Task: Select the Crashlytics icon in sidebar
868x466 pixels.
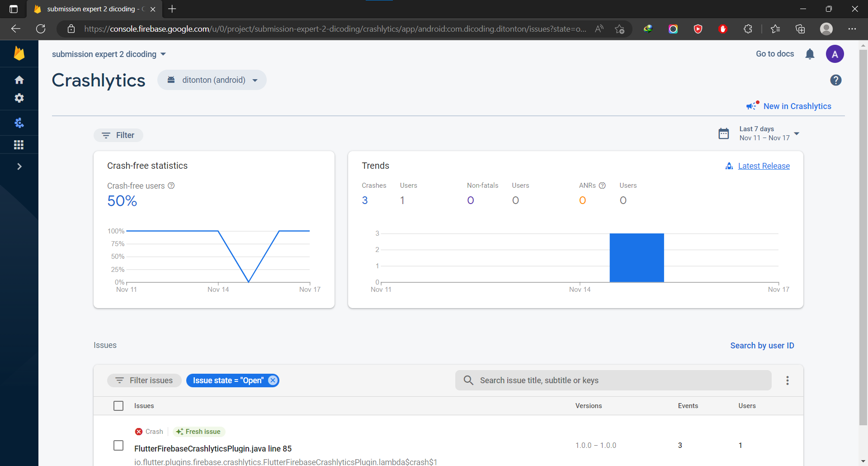Action: point(19,123)
